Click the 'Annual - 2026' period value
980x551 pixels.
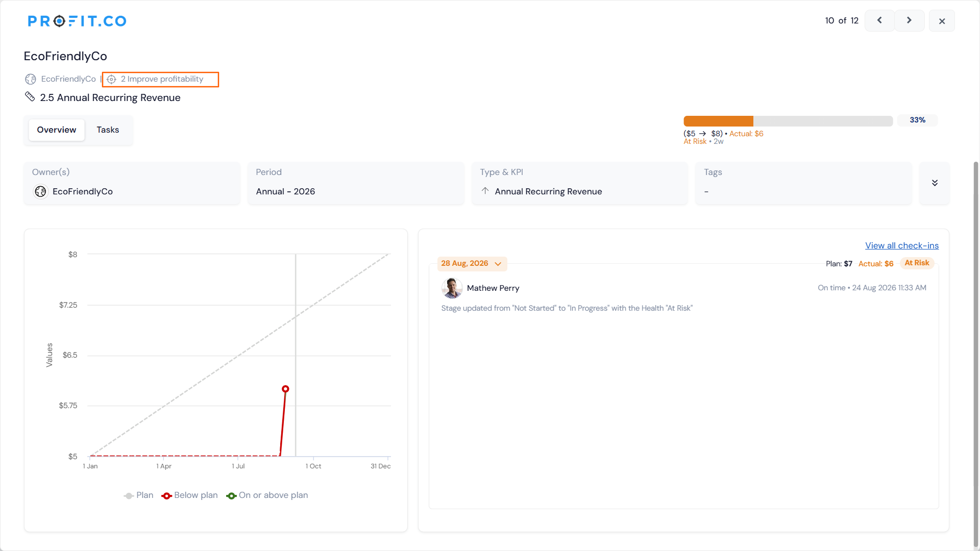(285, 192)
